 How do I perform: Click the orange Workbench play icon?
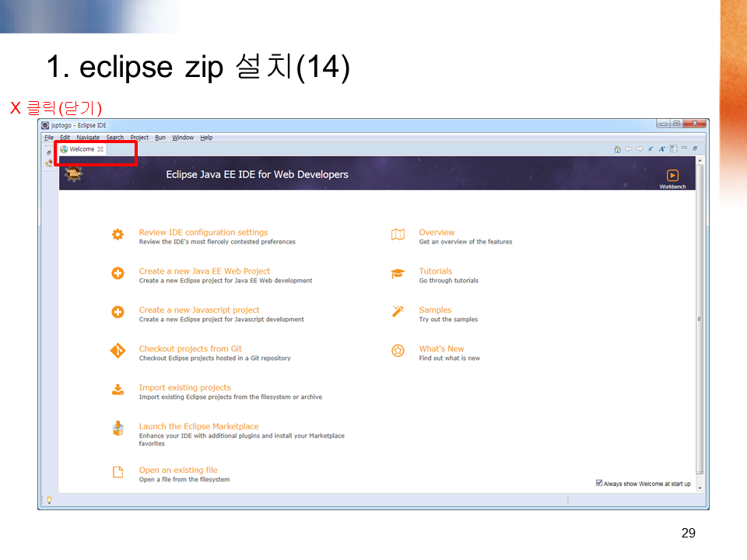[672, 175]
